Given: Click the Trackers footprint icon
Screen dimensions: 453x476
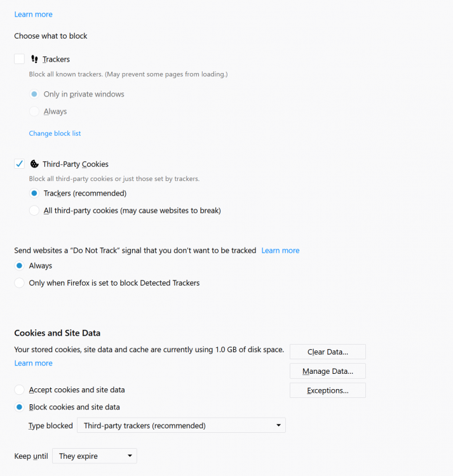Looking at the screenshot, I should pos(34,59).
